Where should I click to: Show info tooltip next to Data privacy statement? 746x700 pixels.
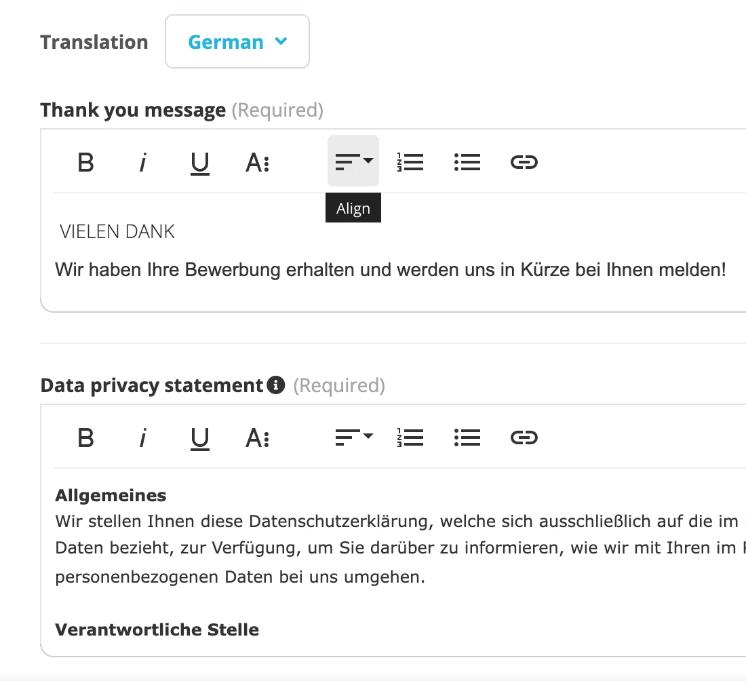[x=276, y=385]
